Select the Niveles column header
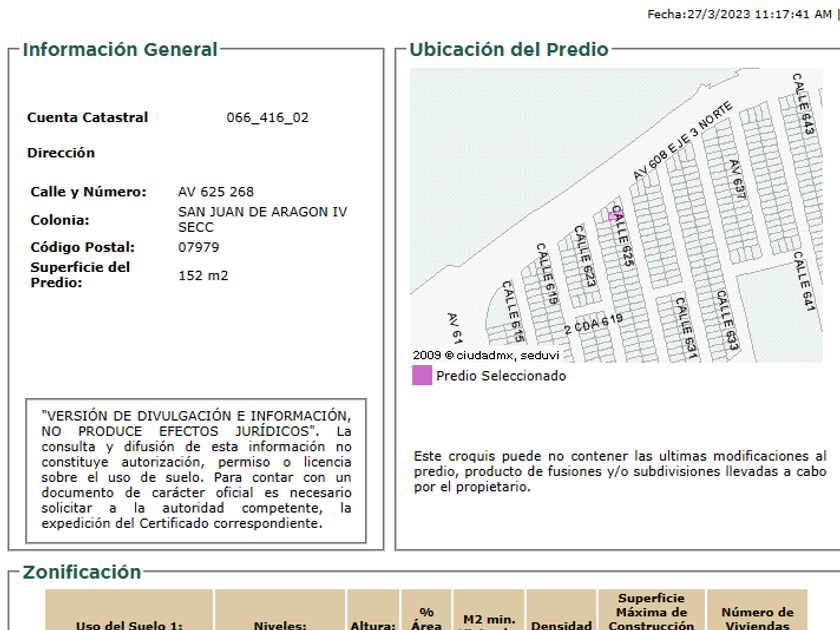This screenshot has height=630, width=840. coord(279,625)
